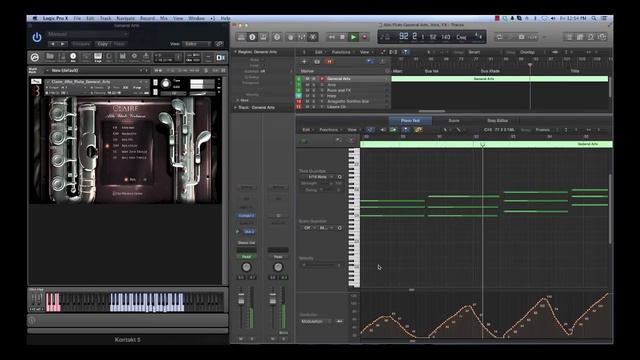Adjust the first channel strip volume fader
Viewport: 640px width, 360px height.
pos(241,299)
